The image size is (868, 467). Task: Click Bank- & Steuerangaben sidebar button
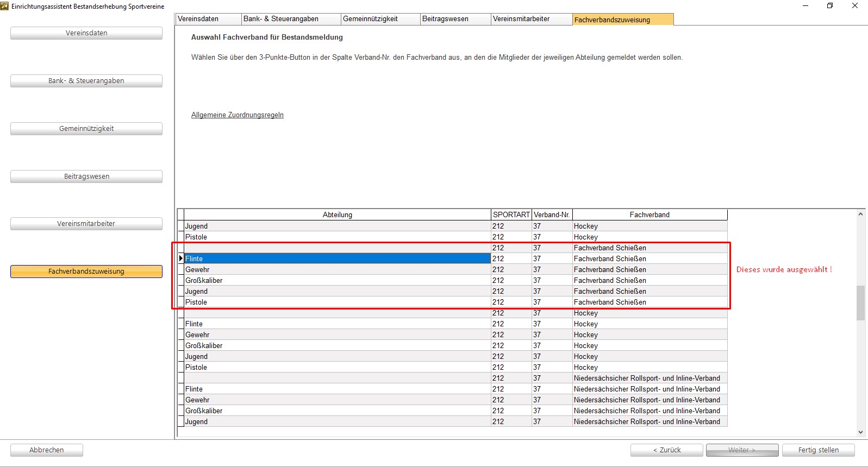click(86, 81)
